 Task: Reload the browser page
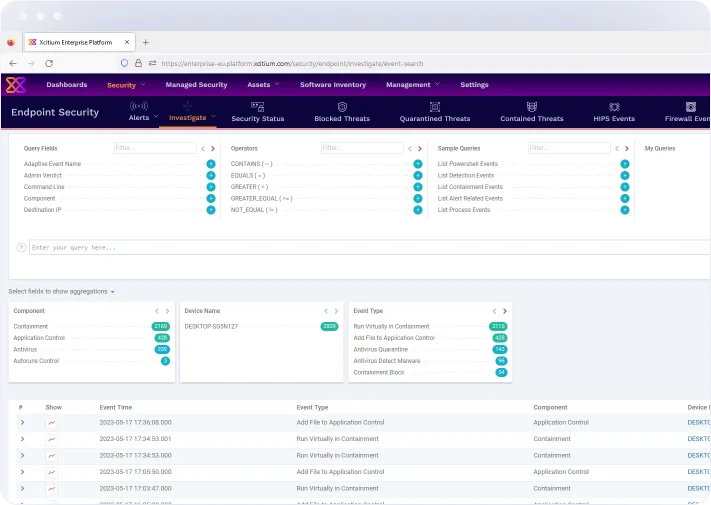[x=49, y=63]
